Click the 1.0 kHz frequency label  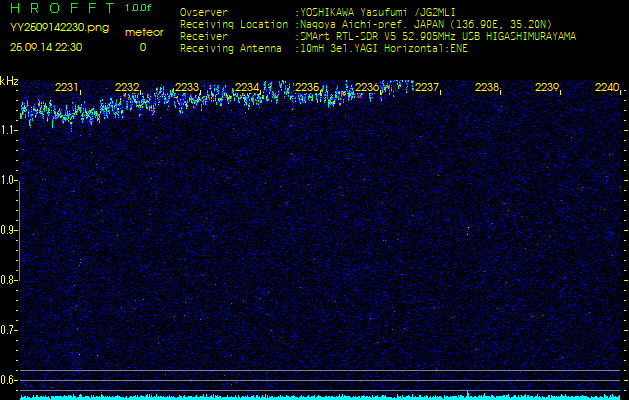[8, 180]
